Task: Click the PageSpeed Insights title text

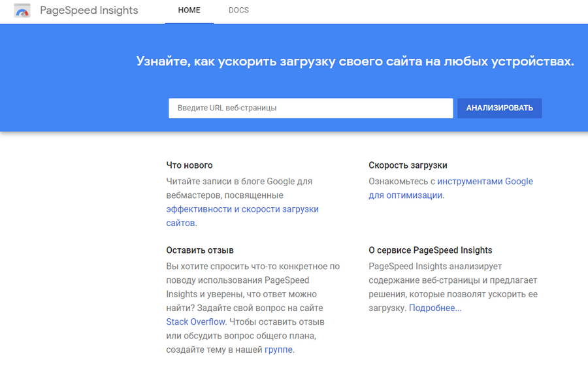Action: coord(89,11)
